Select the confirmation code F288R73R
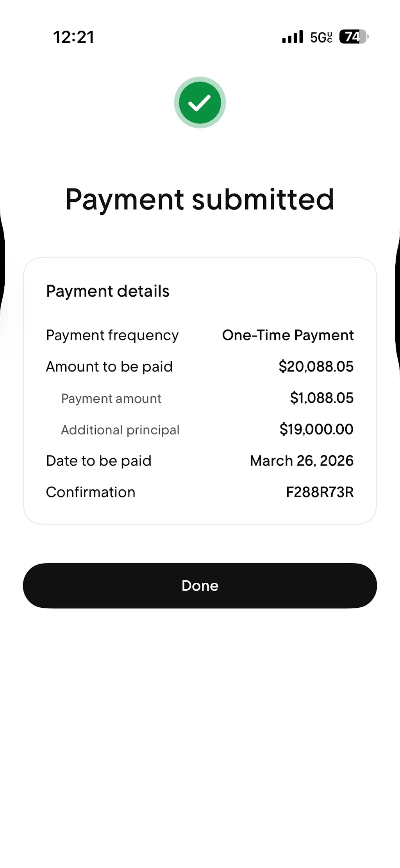The width and height of the screenshot is (400, 868). (320, 492)
